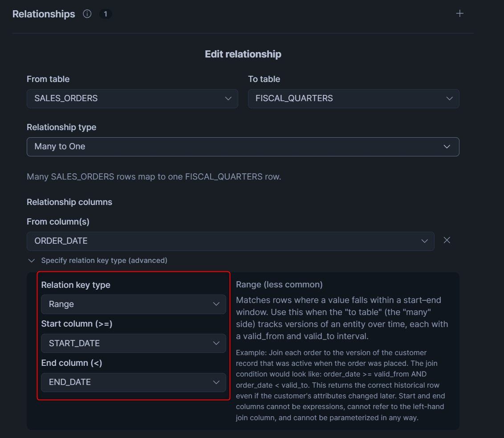Click the chevron arrow in ORDER_DATE field
This screenshot has height=438, width=504.
[425, 241]
